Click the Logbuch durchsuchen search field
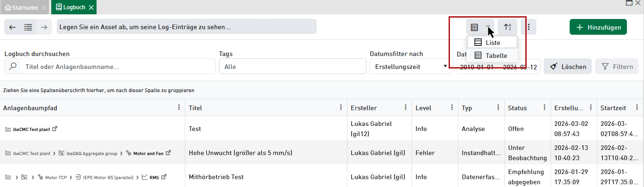Viewport: 644px width, 187px height. [x=118, y=67]
